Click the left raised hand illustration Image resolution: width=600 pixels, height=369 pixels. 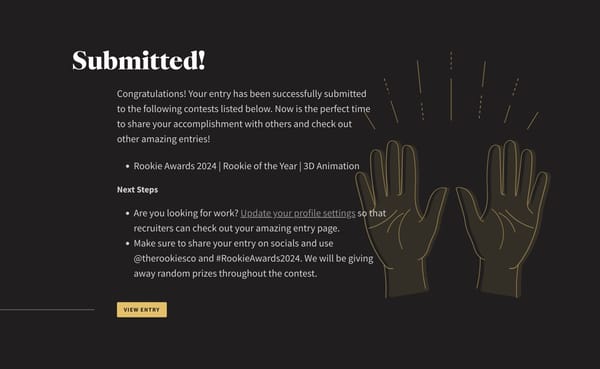401,219
